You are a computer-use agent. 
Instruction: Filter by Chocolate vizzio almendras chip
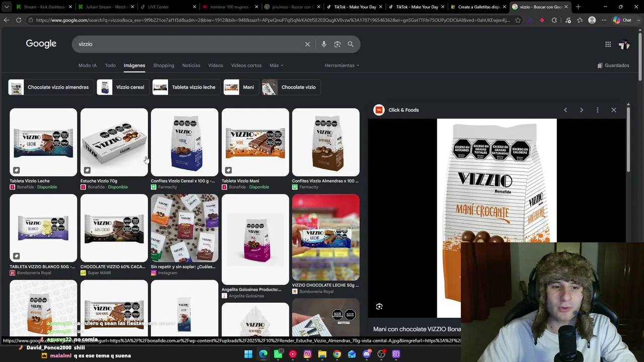[x=50, y=87]
